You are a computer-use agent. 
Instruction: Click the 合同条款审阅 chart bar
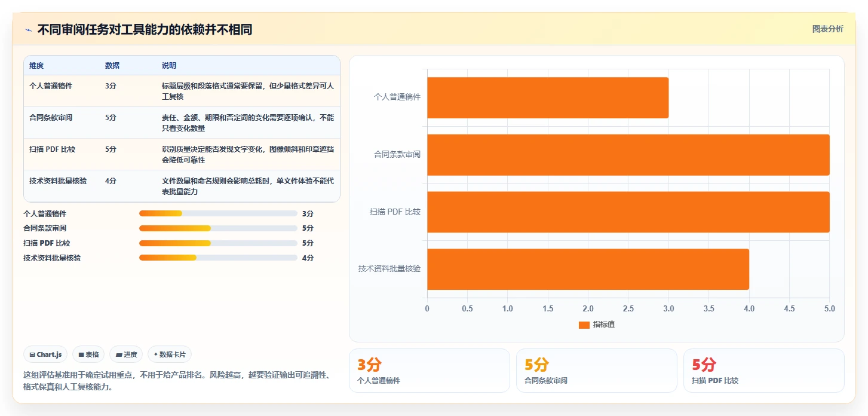coord(628,155)
